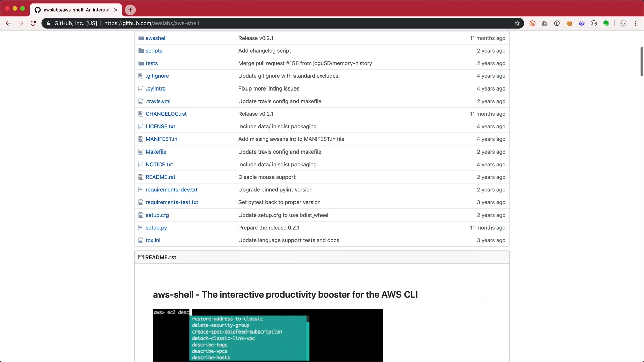Open the setup.py file
644x362 pixels.
(156, 228)
